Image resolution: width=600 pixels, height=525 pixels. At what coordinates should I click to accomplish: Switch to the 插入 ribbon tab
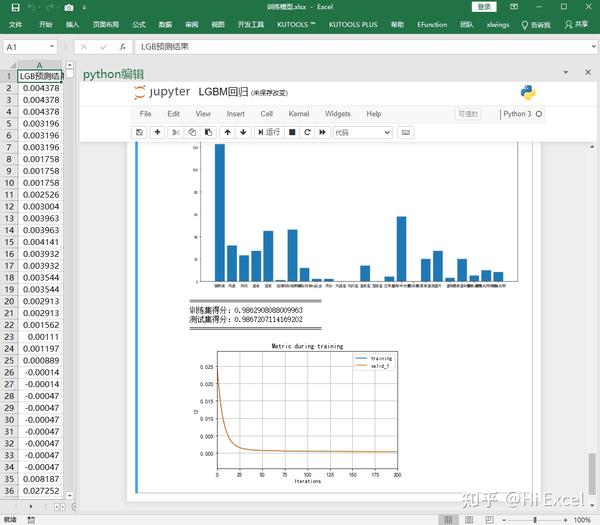click(x=72, y=24)
